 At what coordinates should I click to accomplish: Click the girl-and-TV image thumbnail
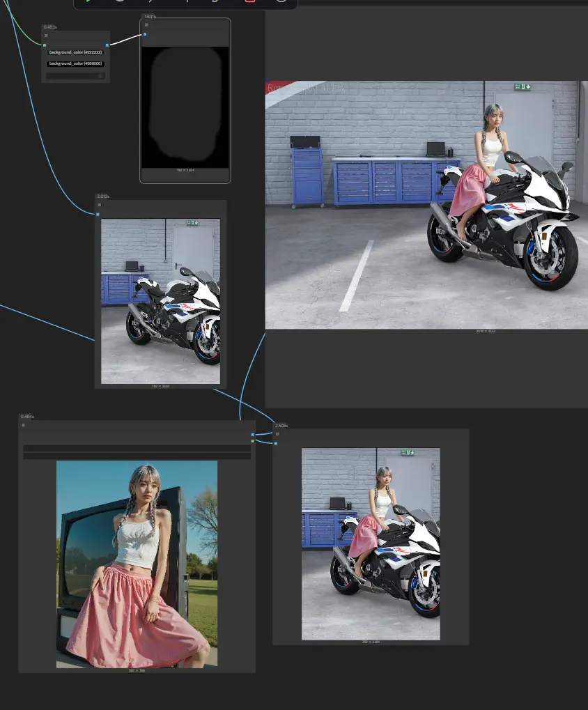tap(137, 564)
